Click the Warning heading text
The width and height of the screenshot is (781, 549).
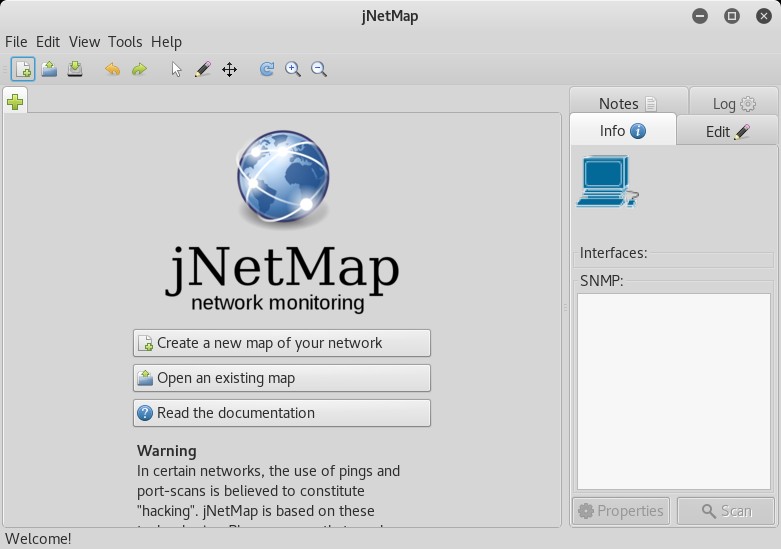166,451
